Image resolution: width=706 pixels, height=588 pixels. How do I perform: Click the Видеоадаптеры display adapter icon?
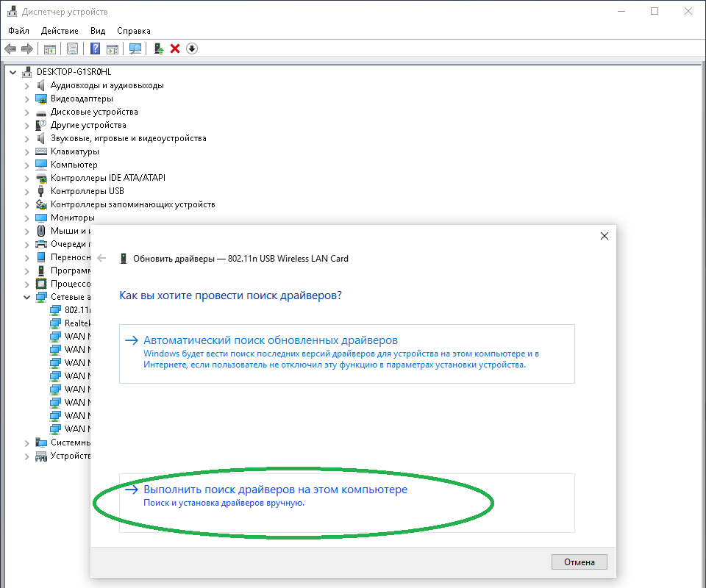(41, 98)
